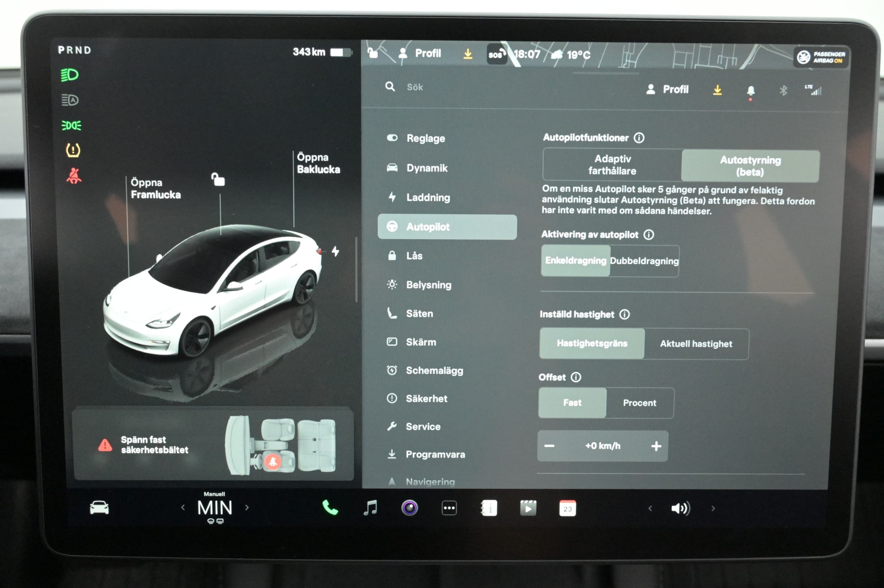Open the dashcam camera app

(x=409, y=508)
